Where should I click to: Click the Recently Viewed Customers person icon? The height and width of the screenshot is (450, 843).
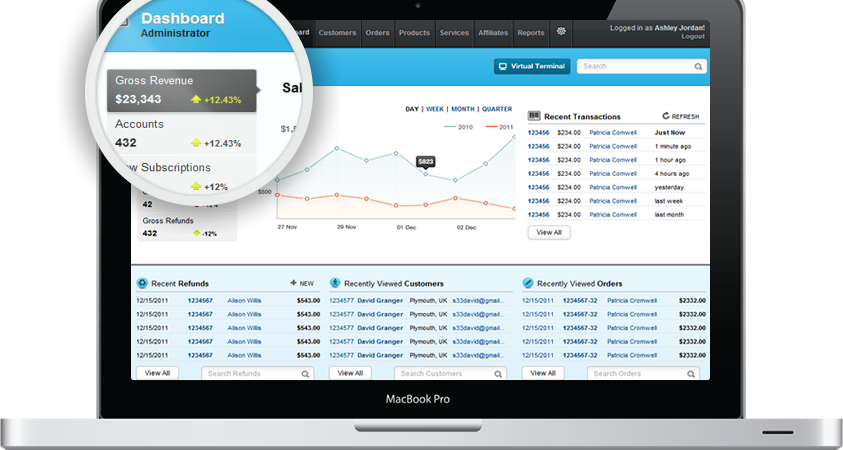click(x=336, y=284)
